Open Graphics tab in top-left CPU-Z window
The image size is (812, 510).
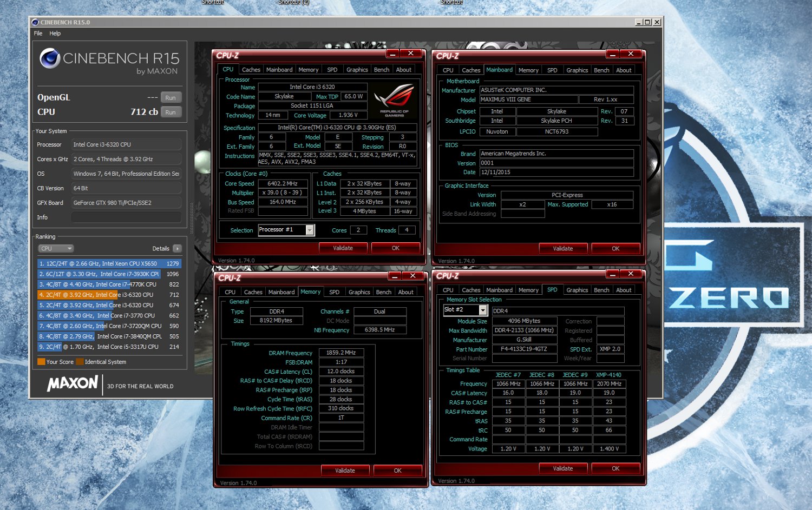[x=357, y=70]
